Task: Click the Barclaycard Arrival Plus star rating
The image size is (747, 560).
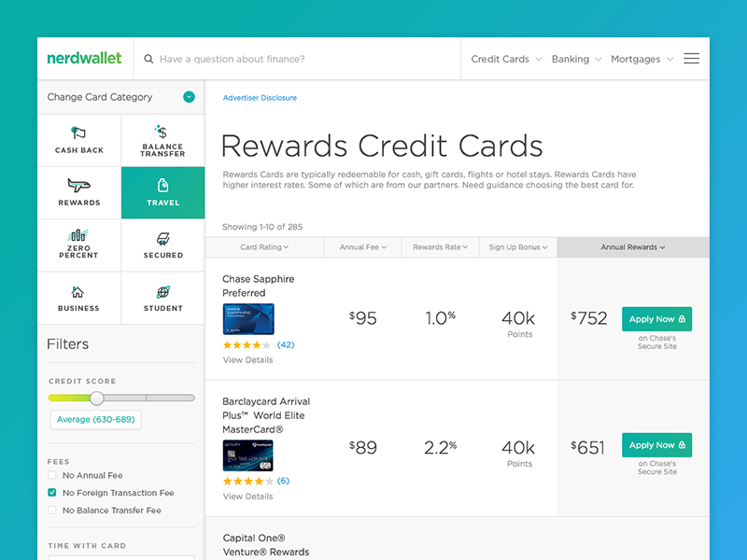Action: pos(247,481)
